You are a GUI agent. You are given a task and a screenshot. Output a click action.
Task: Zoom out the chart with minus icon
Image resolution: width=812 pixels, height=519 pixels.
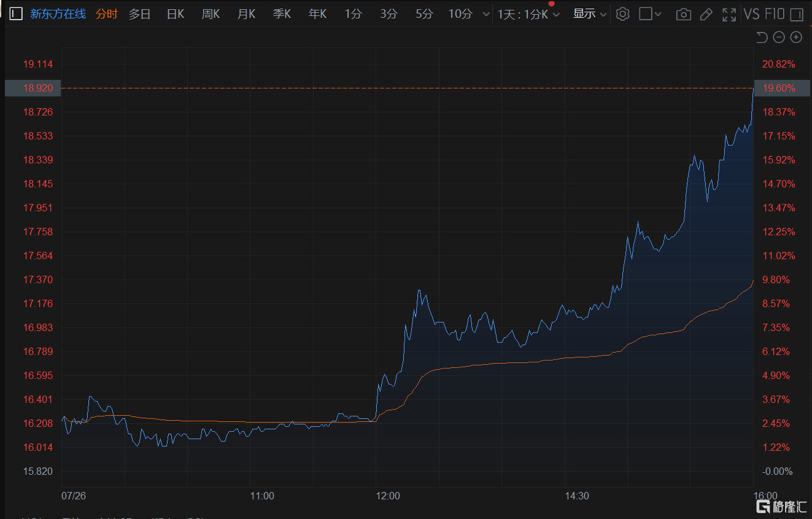tap(779, 37)
